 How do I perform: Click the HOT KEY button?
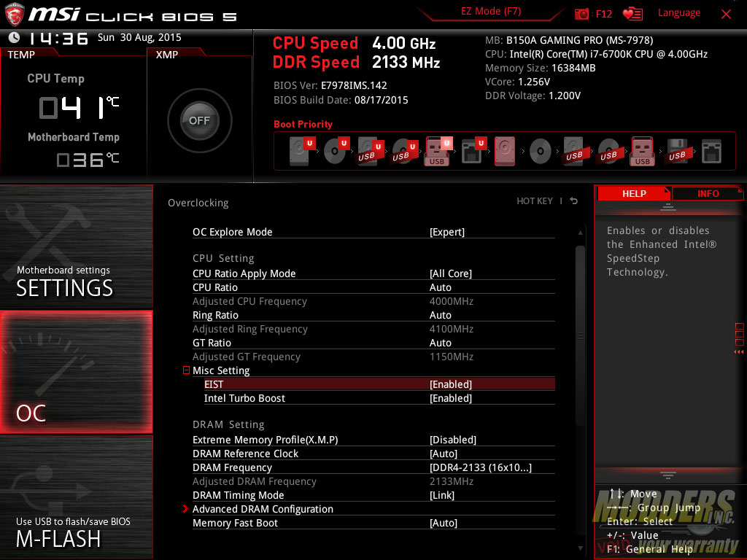pos(535,201)
